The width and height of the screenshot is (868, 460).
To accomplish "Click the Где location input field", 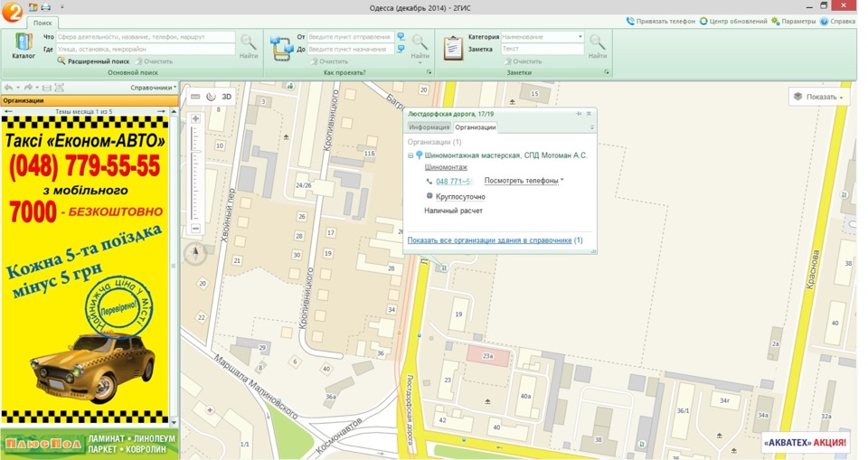I will [x=146, y=50].
